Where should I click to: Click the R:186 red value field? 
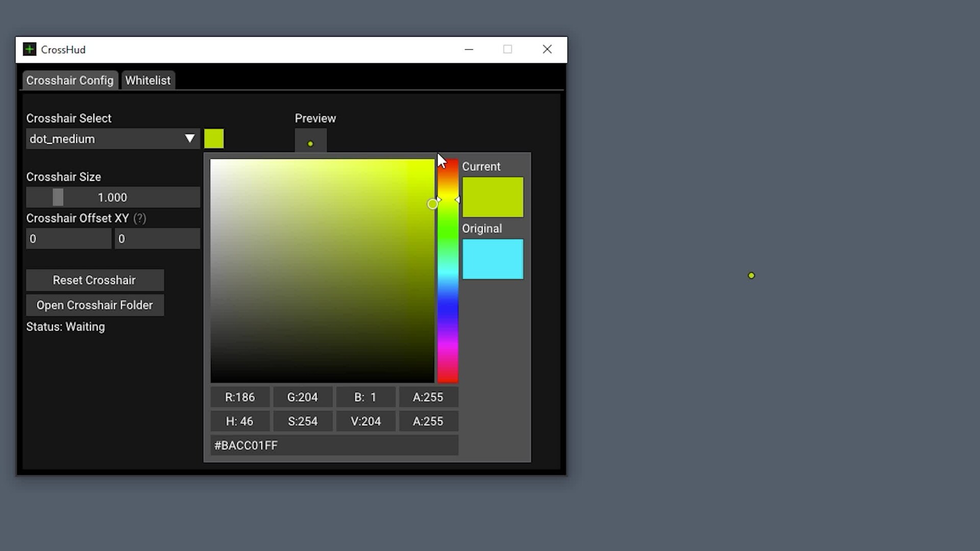(x=240, y=397)
